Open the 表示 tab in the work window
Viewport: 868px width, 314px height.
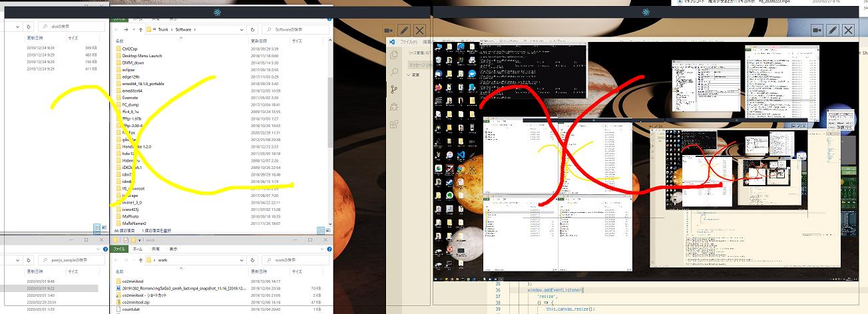tap(172, 249)
